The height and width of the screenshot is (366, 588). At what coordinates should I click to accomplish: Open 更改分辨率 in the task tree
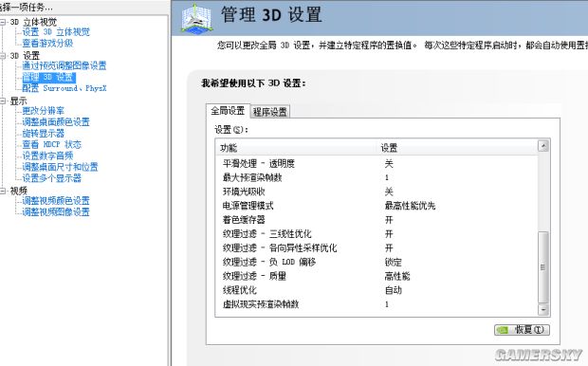[x=43, y=111]
